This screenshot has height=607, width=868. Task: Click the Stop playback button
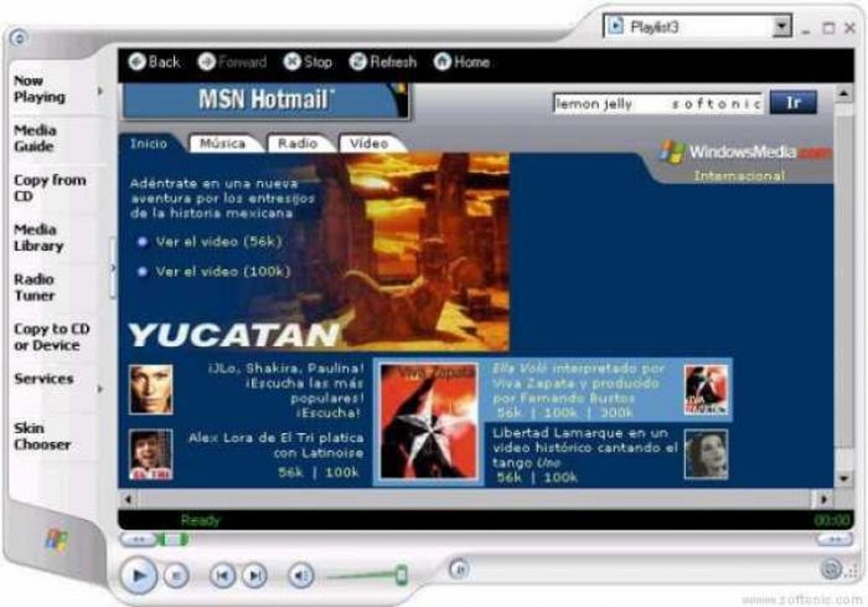[176, 576]
